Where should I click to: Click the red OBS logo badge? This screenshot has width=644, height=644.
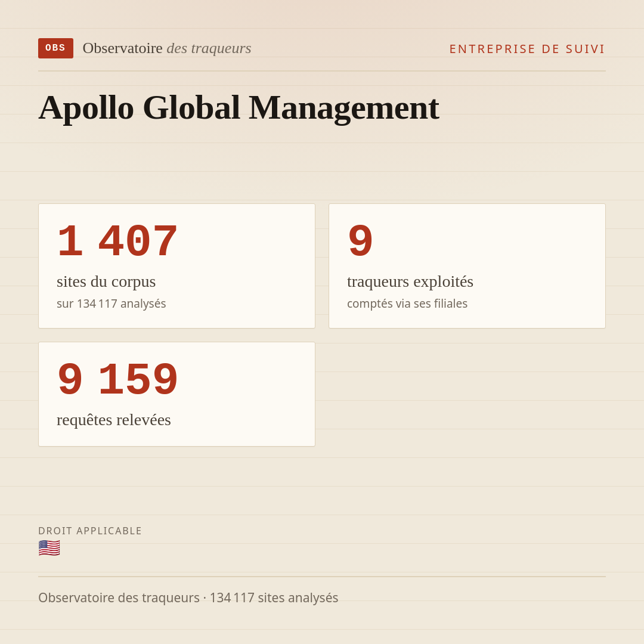[56, 48]
